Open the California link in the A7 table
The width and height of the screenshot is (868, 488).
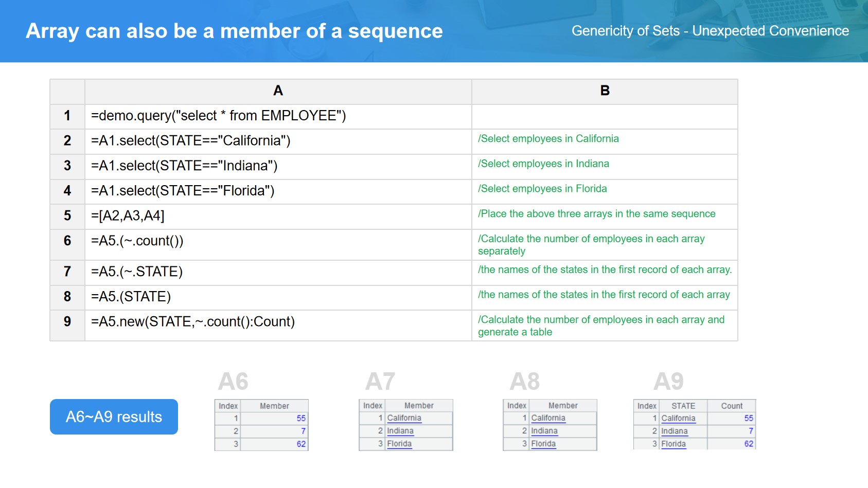tap(404, 418)
